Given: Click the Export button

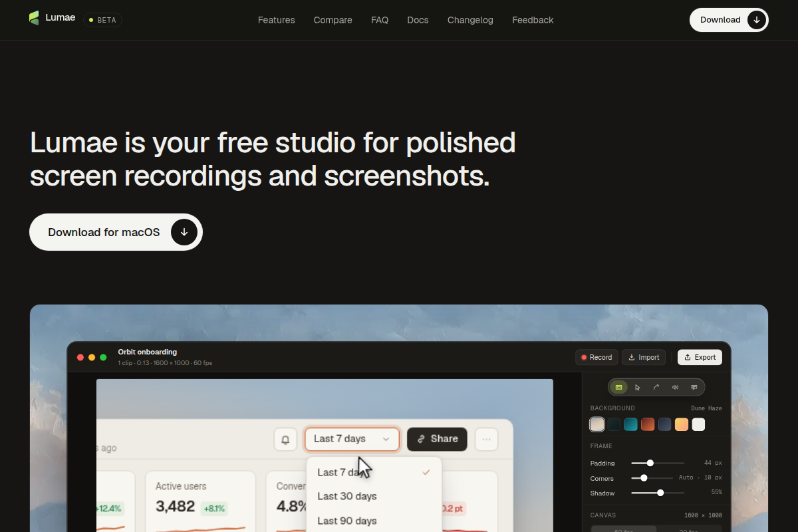Looking at the screenshot, I should click(700, 357).
